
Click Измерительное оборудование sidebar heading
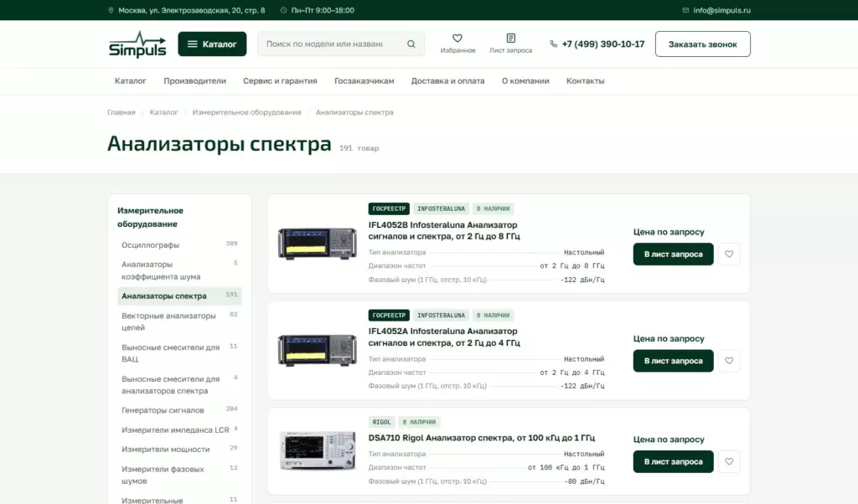tap(150, 217)
